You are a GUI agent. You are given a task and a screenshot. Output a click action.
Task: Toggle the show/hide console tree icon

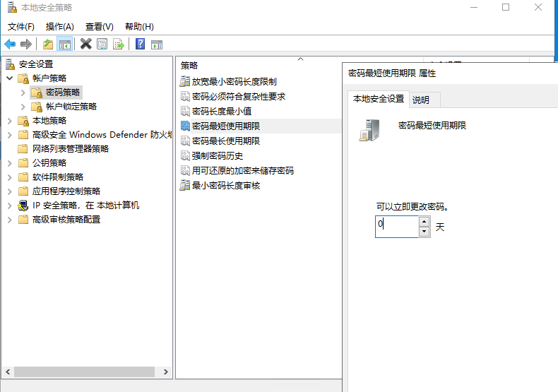pos(64,44)
